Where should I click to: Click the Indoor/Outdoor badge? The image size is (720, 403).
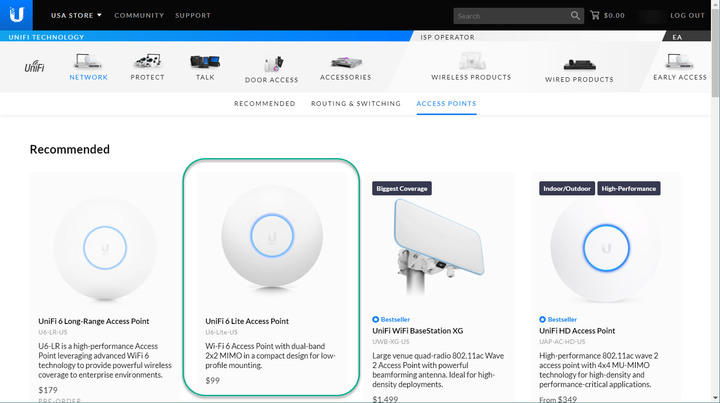(x=567, y=188)
